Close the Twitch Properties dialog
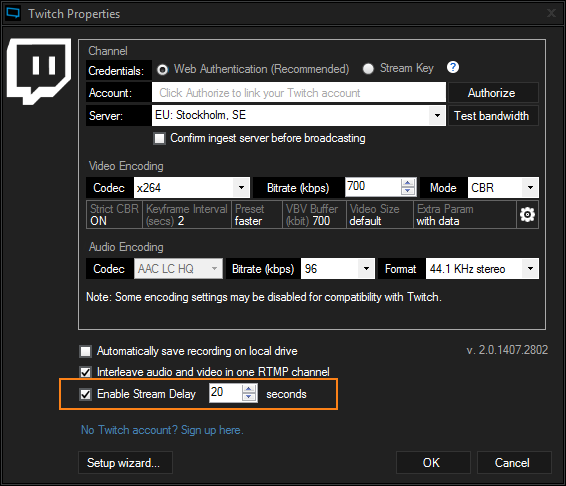This screenshot has width=566, height=486. (x=551, y=13)
